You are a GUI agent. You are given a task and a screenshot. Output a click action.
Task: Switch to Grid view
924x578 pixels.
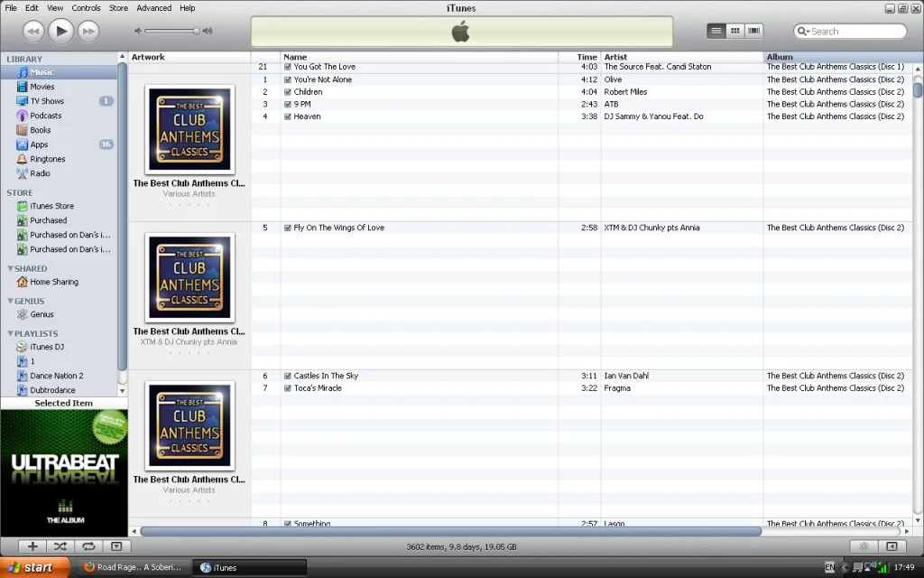(x=735, y=31)
